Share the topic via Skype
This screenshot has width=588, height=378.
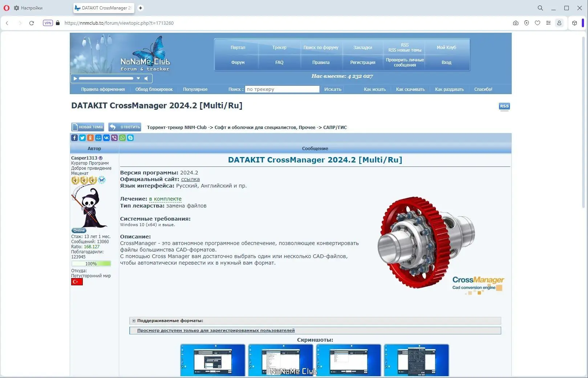pos(130,138)
